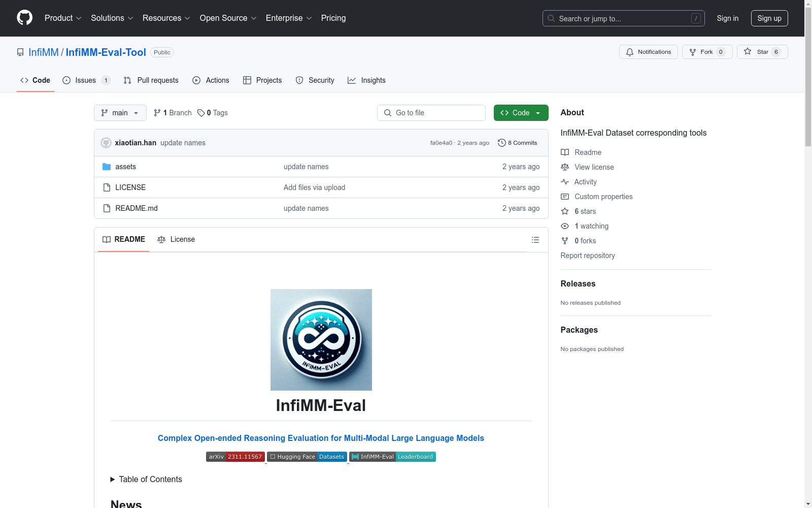
Task: Open the README.md file
Action: click(137, 208)
